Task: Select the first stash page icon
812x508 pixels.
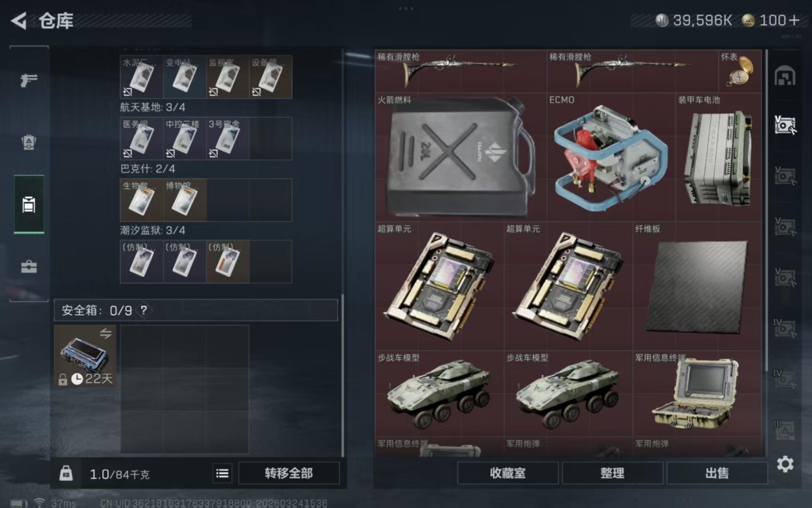Action: click(x=785, y=76)
